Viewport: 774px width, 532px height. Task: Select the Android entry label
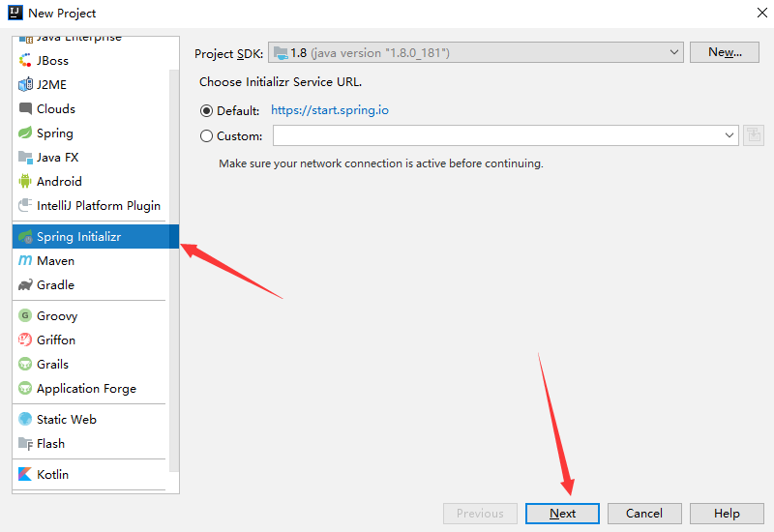pos(59,182)
